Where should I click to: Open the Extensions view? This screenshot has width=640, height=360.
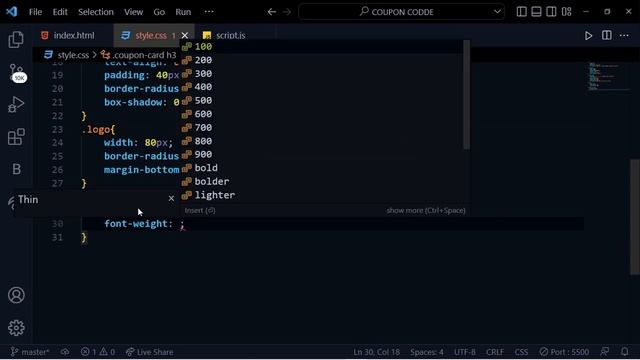coord(16,137)
